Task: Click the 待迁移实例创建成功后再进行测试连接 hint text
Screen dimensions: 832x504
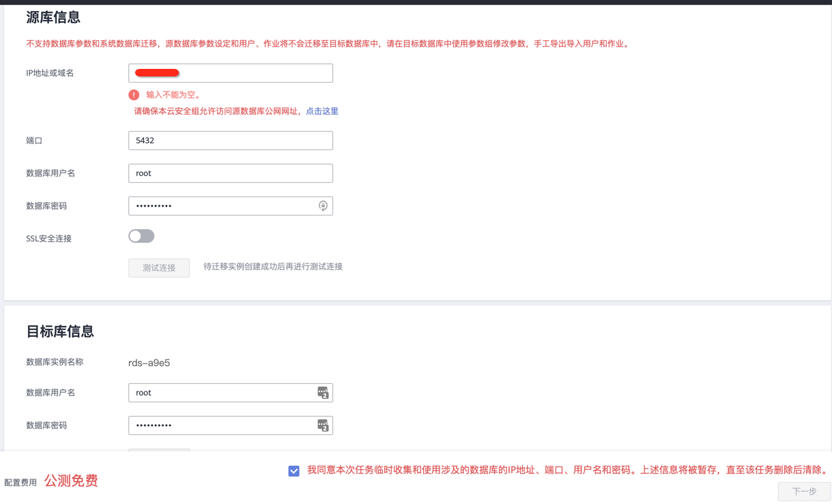Action: (x=273, y=267)
